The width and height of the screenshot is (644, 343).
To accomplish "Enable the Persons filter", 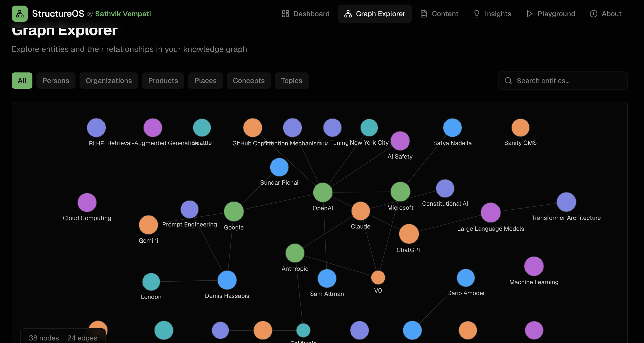I will [x=56, y=81].
